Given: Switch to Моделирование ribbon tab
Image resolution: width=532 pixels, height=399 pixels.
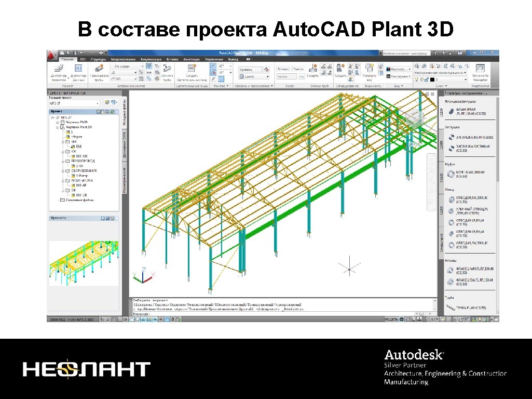Looking at the screenshot, I should [x=123, y=59].
